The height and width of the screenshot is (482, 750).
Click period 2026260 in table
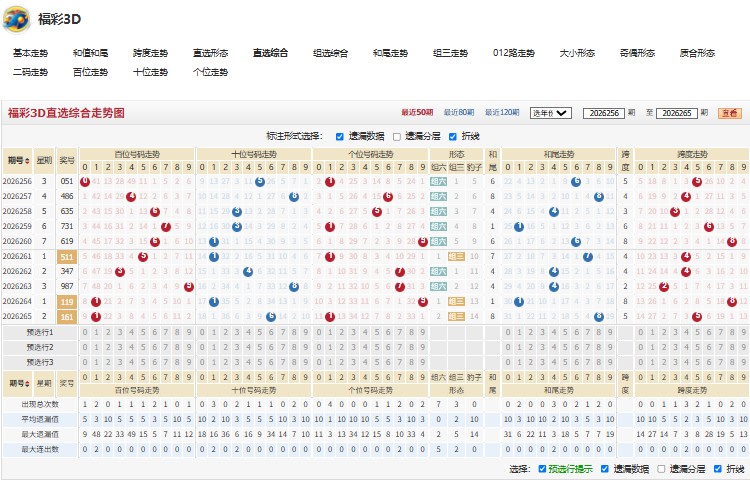(17, 241)
